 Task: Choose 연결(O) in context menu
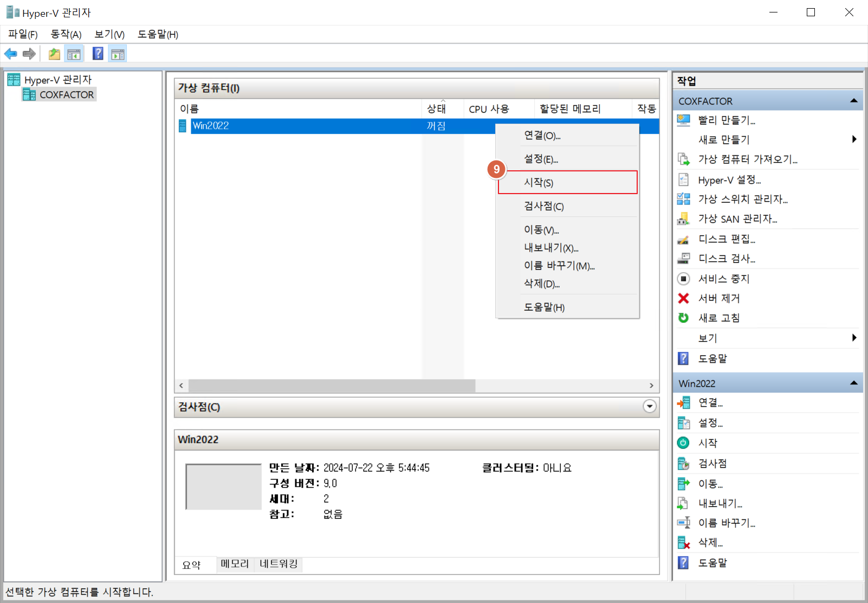click(567, 136)
